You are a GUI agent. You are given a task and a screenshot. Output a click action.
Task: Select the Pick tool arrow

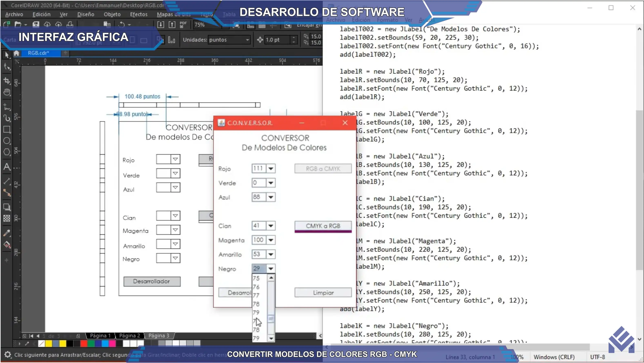click(x=7, y=55)
